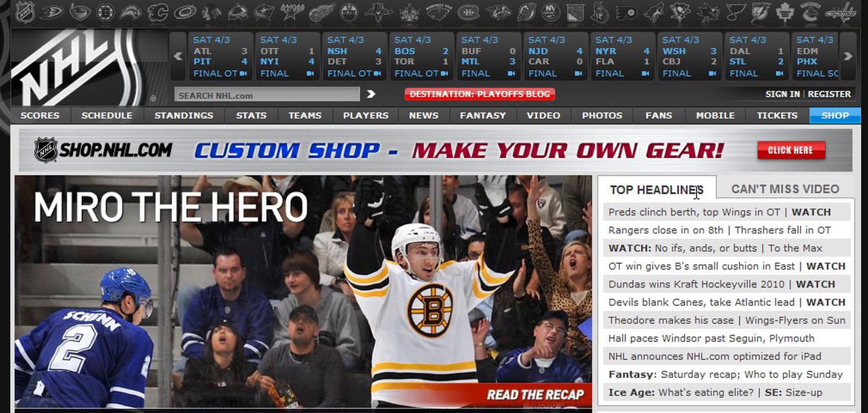Screen dimensions: 868x413
Task: Click the red Click Here banner button
Action: coord(791,151)
